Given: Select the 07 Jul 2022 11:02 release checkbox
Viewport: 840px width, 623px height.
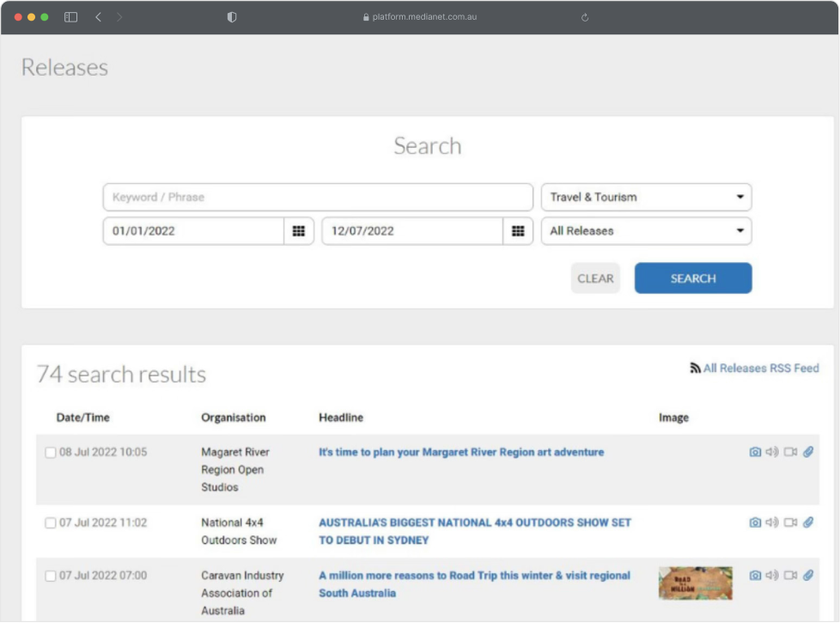Looking at the screenshot, I should [x=50, y=522].
